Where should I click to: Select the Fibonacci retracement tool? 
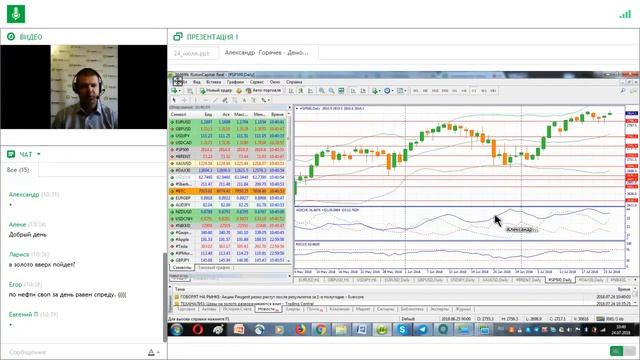click(235, 100)
